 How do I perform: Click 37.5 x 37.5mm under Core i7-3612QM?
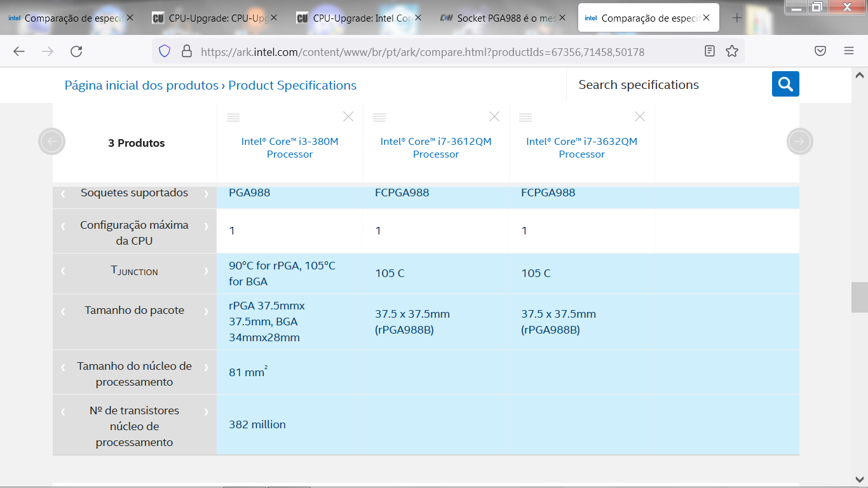[412, 322]
